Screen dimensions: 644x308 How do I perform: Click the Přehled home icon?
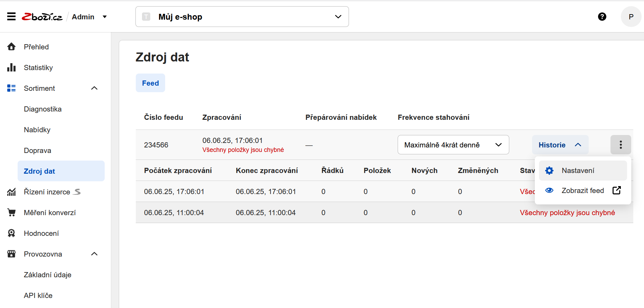(x=11, y=47)
